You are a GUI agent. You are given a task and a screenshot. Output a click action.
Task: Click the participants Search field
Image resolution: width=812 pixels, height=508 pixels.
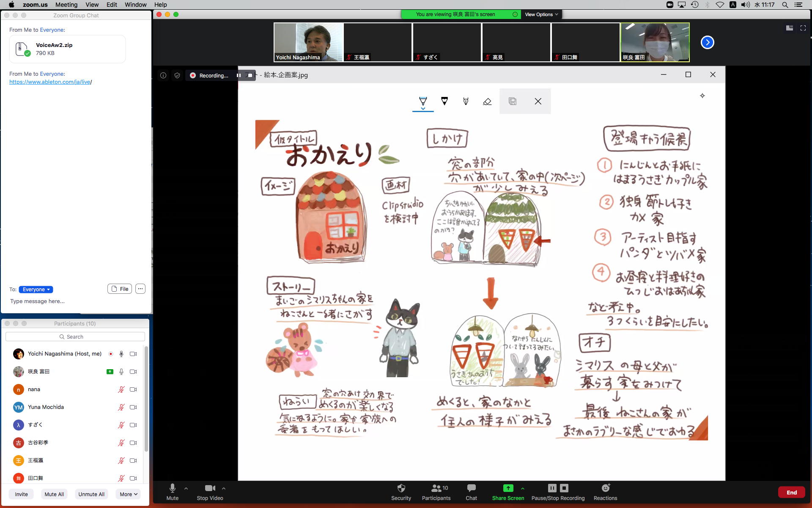pos(75,337)
